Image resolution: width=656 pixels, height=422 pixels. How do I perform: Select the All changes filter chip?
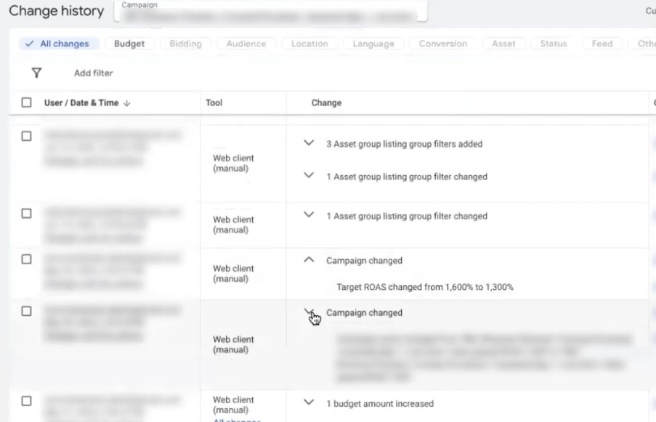(57, 44)
